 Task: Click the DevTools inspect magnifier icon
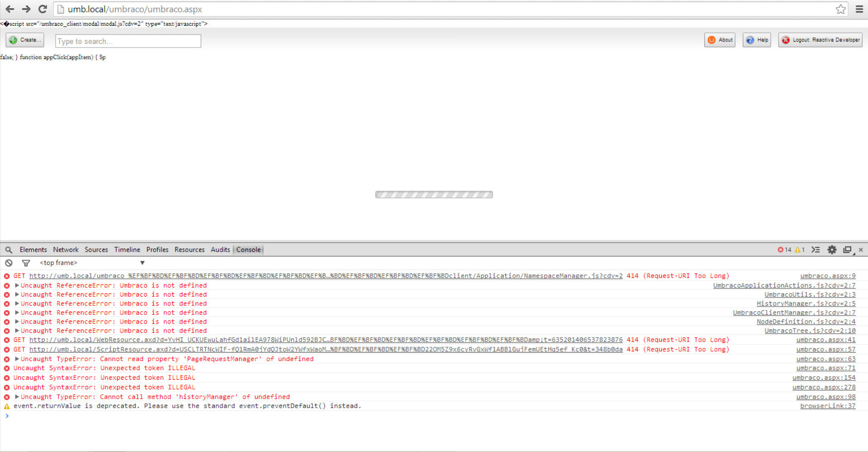[9, 250]
